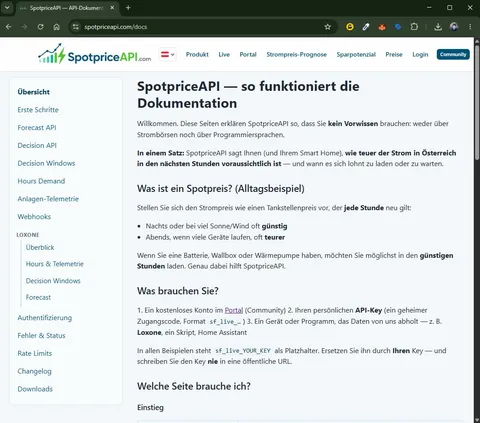Open the yellow smiley extension icon
The width and height of the screenshot is (480, 423).
[350, 27]
